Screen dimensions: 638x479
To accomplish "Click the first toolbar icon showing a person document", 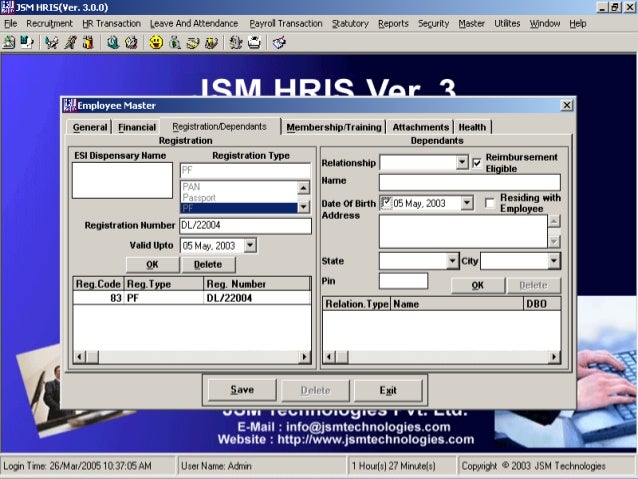I will tap(9, 42).
